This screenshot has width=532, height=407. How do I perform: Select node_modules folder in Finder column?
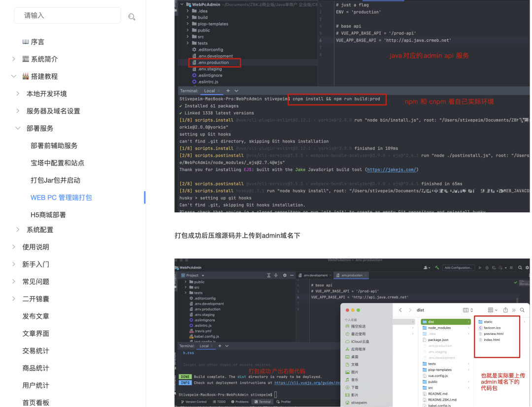(x=439, y=328)
